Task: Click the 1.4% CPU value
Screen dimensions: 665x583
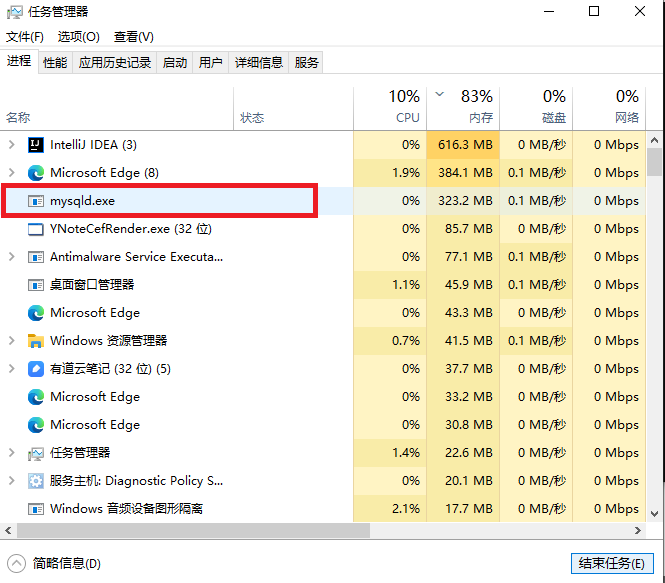Action: [x=406, y=453]
